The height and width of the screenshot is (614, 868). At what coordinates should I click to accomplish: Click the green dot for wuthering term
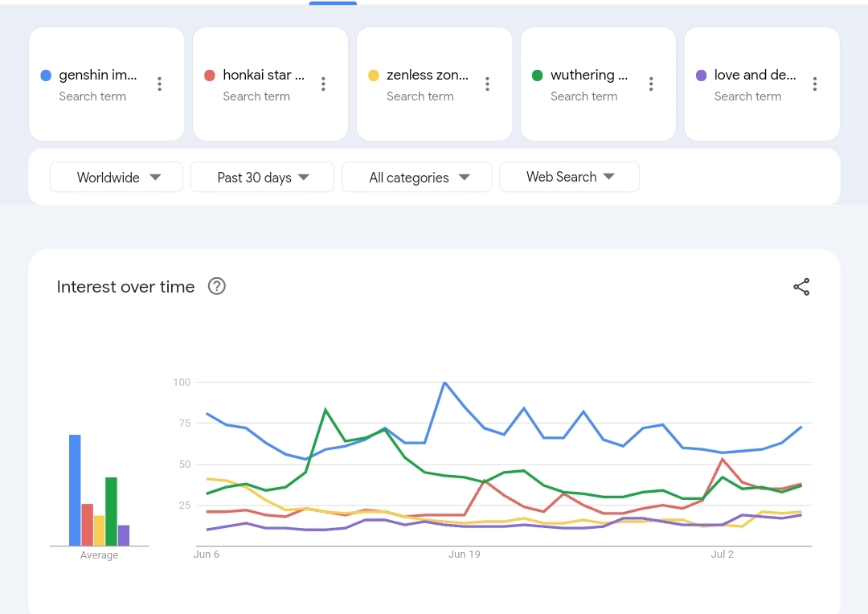coord(537,76)
